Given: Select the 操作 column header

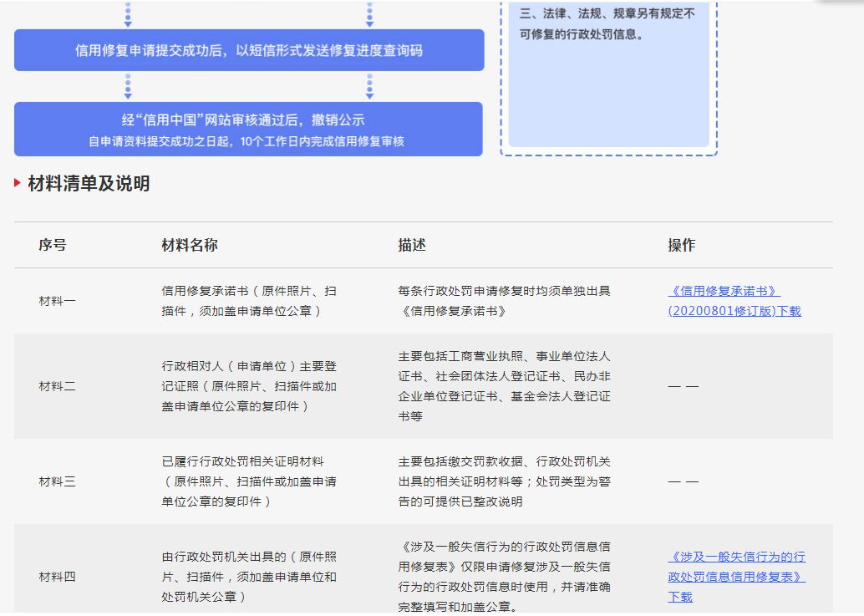Looking at the screenshot, I should click(x=682, y=245).
